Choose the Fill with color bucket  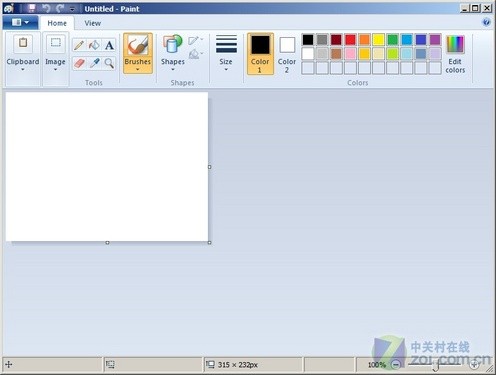pos(94,45)
